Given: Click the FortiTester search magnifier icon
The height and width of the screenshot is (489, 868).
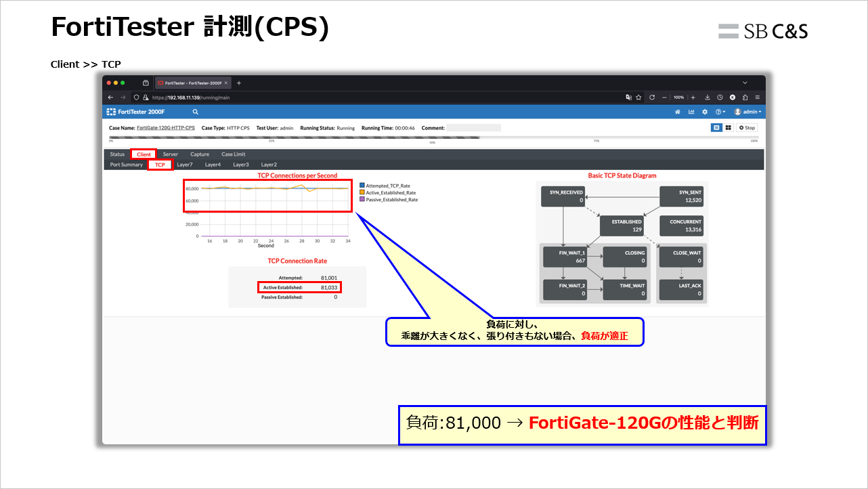Looking at the screenshot, I should tap(195, 112).
